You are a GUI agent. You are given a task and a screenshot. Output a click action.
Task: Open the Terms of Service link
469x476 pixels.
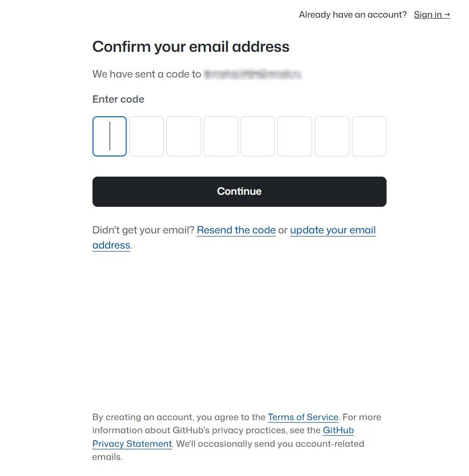click(x=303, y=417)
